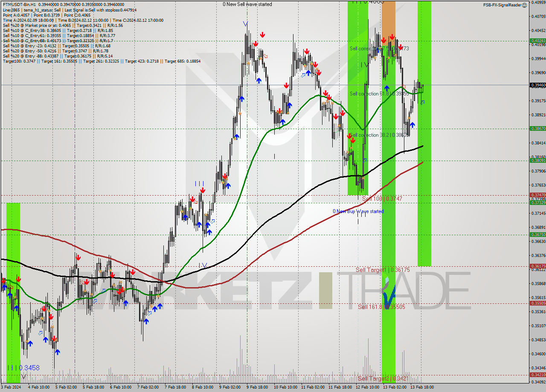Click the red price tag 0.34210
This screenshot has height=392, width=546.
pos(538,375)
